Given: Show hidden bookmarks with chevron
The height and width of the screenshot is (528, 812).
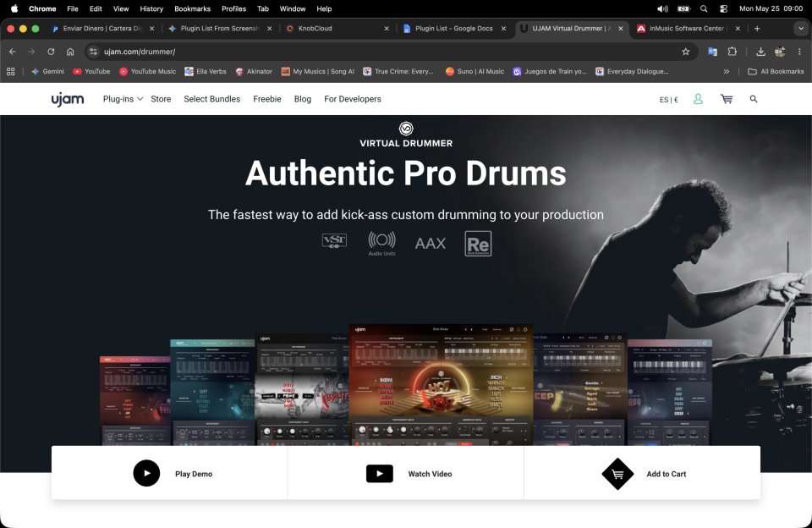Looking at the screenshot, I should (727, 72).
